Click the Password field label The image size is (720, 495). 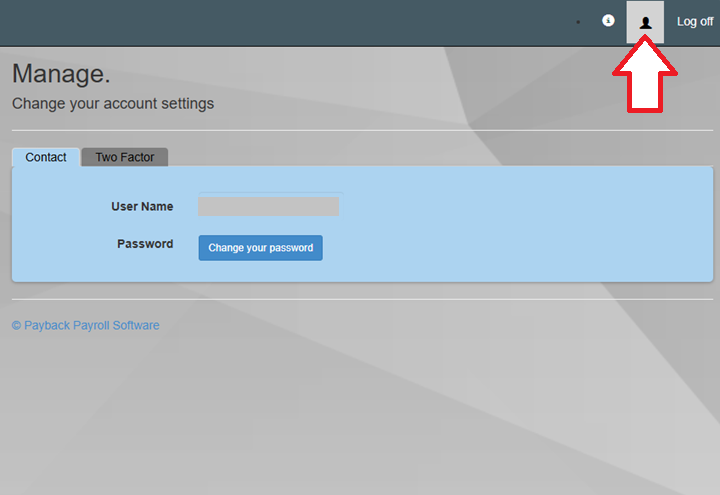coord(145,244)
